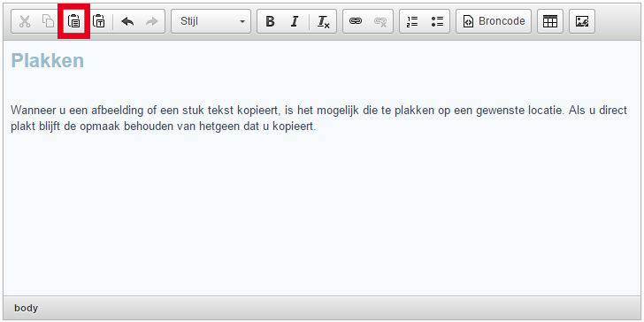Viewport: 644px width, 322px height.
Task: Click the Copy icon in toolbar
Action: [49, 21]
